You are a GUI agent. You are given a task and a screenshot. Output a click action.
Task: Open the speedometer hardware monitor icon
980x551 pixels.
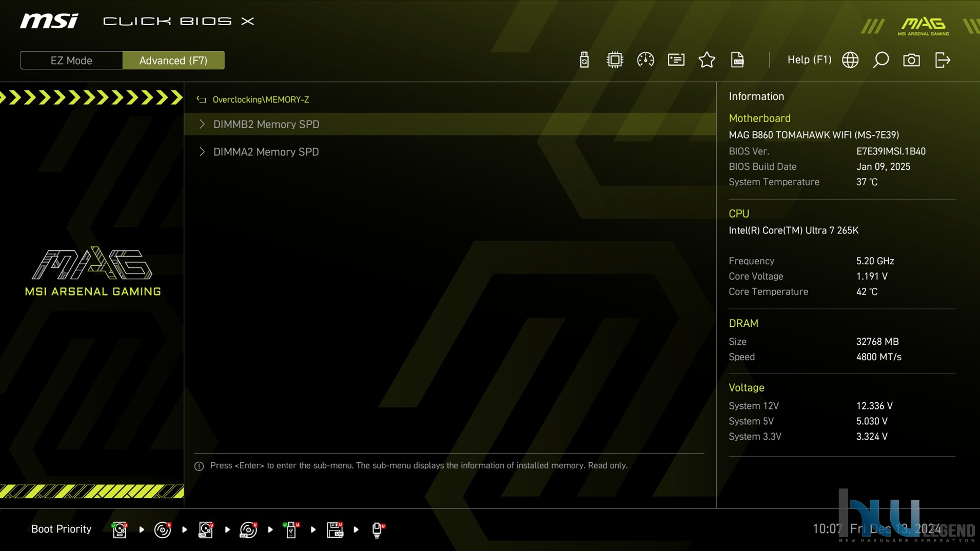click(645, 60)
